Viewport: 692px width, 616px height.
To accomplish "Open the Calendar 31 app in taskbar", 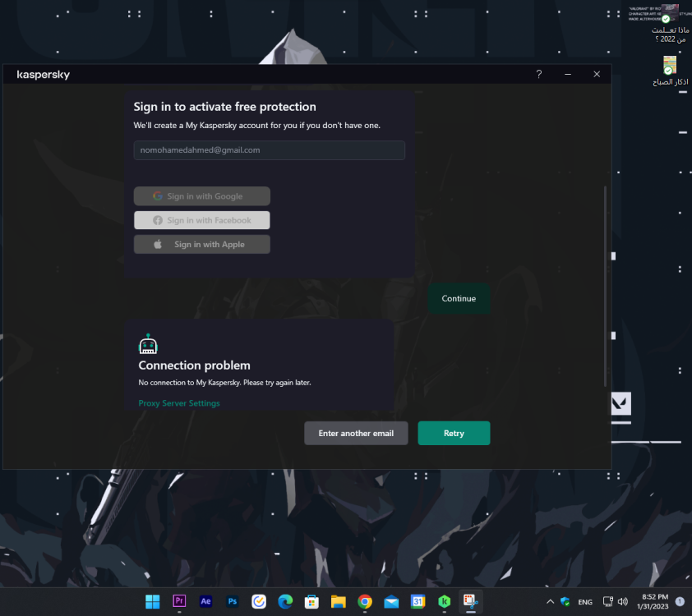I will point(418,601).
